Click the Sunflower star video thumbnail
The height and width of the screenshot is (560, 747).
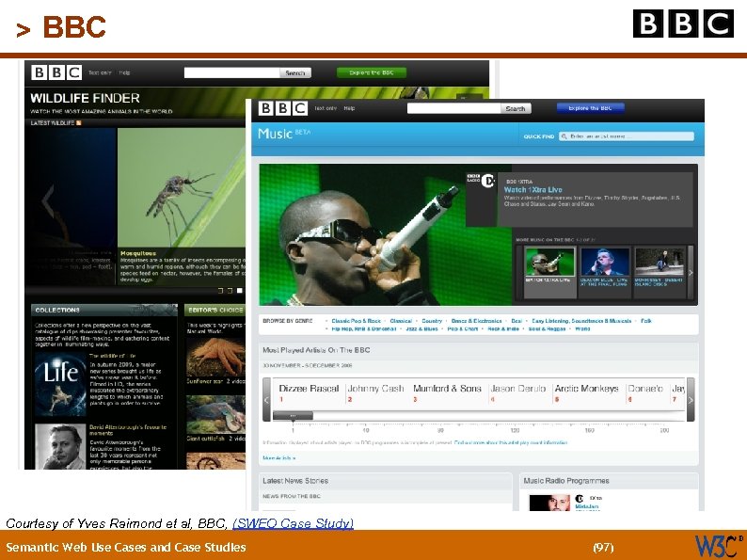(x=215, y=357)
